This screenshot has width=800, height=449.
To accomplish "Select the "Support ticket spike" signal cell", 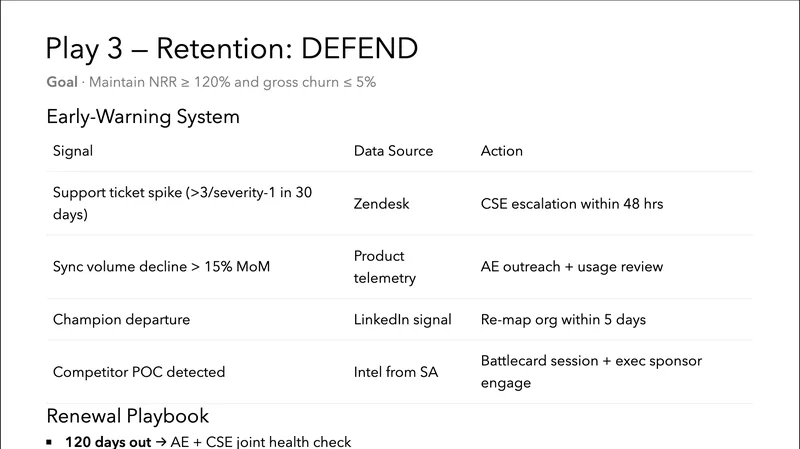I will tap(182, 203).
